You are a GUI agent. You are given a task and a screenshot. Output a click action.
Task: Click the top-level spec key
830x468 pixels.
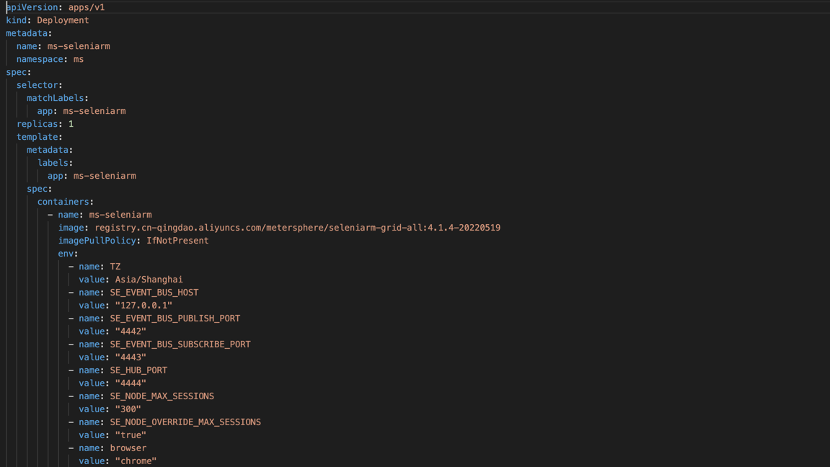16,72
